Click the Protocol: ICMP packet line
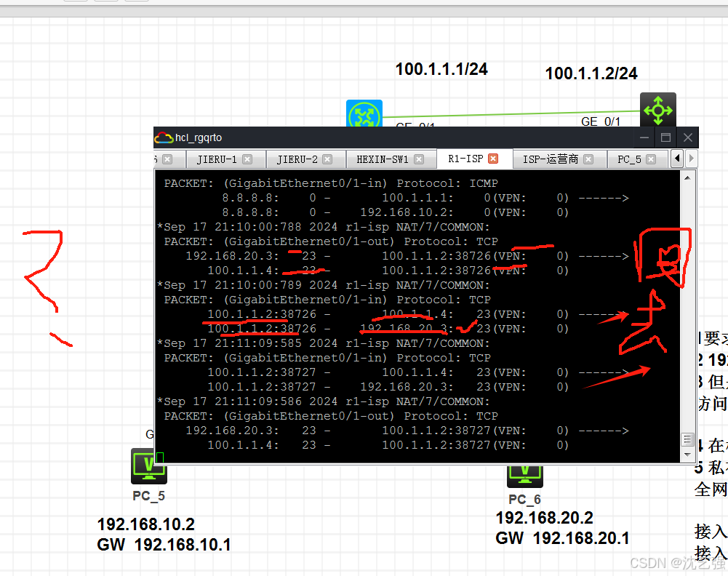The height and width of the screenshot is (576, 728). coord(331,183)
